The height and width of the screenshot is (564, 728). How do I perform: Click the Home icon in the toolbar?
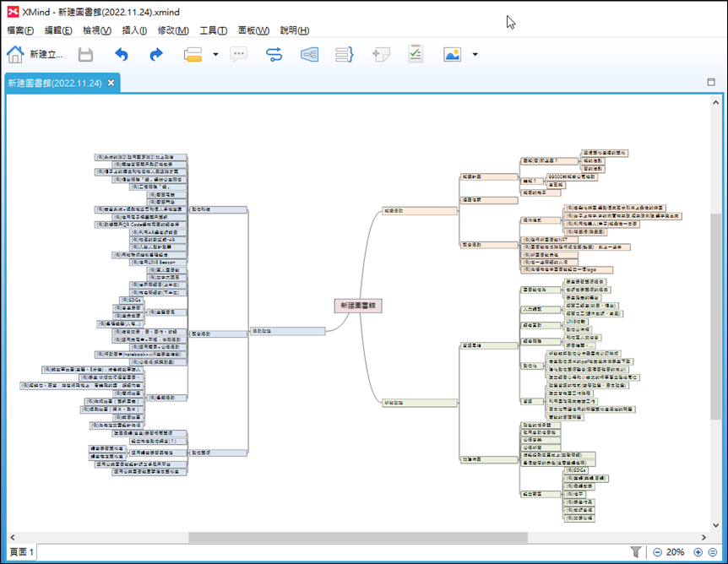tap(15, 54)
